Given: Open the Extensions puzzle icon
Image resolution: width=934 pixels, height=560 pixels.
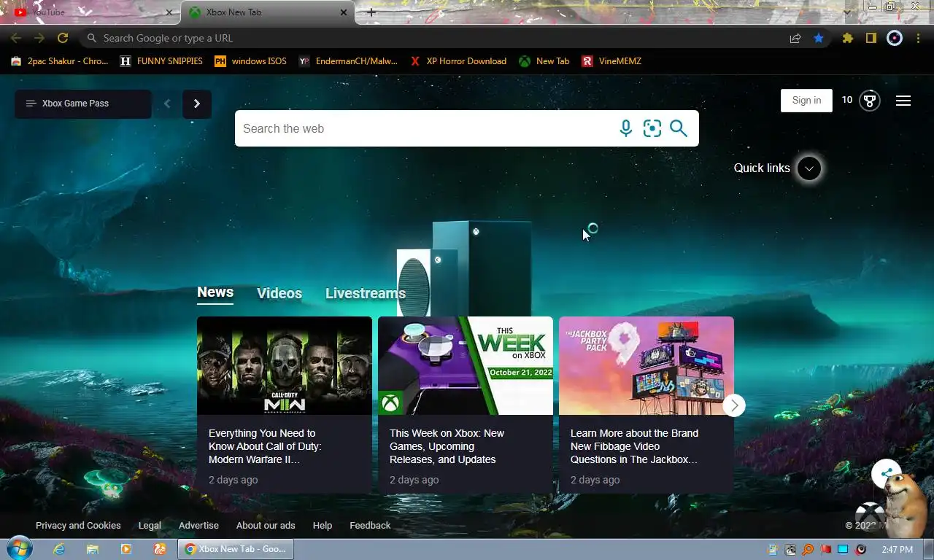Looking at the screenshot, I should (x=847, y=38).
